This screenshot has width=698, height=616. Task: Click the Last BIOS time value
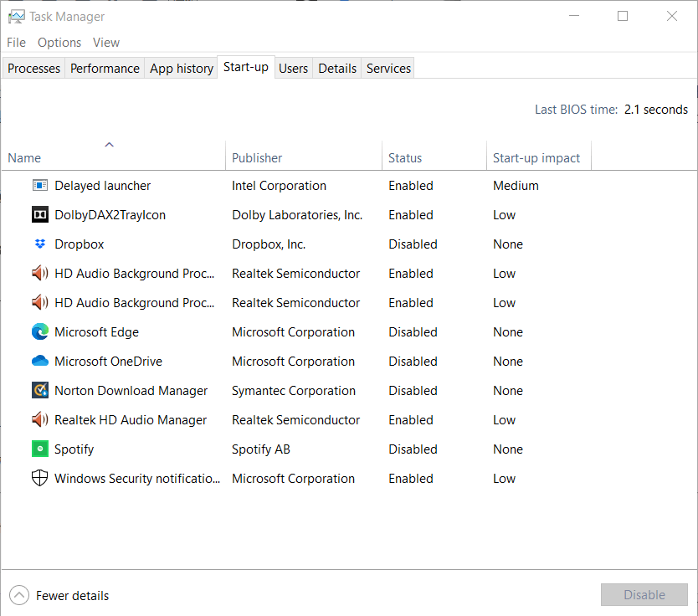(655, 110)
